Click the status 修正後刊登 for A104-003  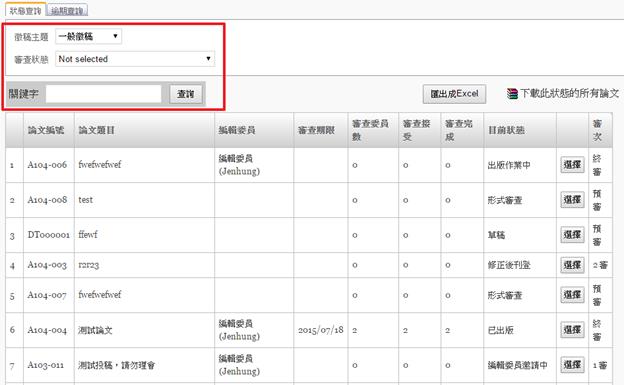pos(509,265)
